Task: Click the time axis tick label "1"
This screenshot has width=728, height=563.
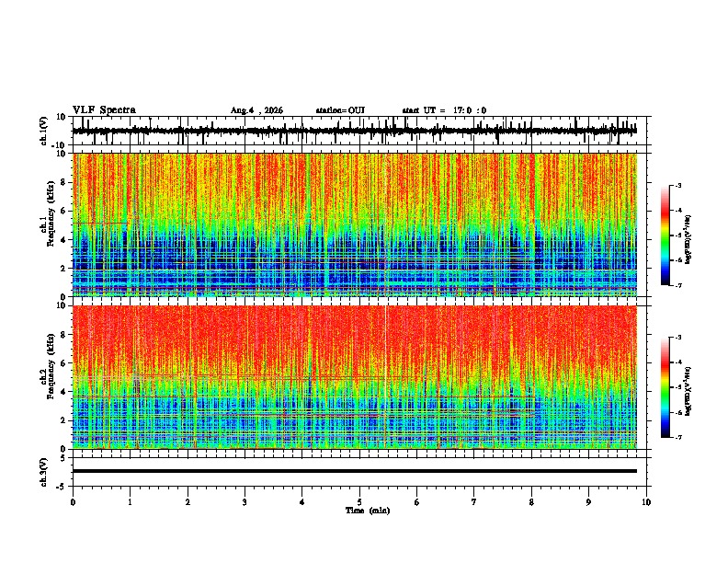Action: (130, 502)
